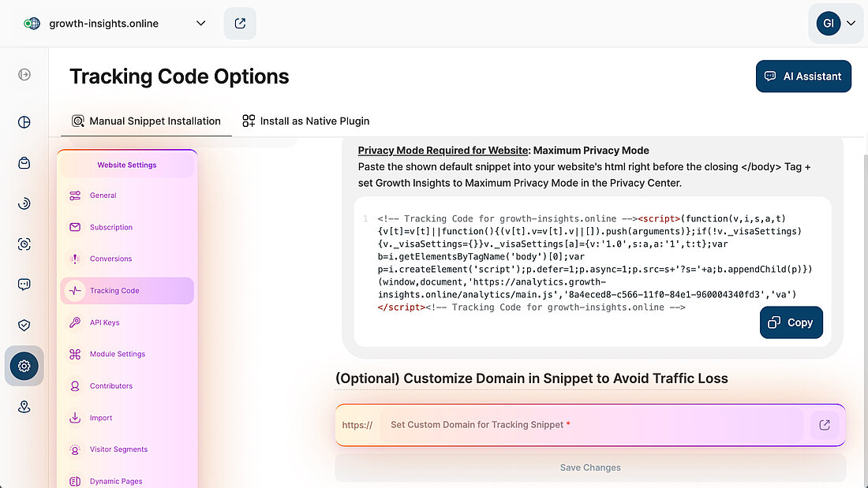The height and width of the screenshot is (488, 868).
Task: Open the screen recordings icon in sidebar
Action: coord(24,244)
